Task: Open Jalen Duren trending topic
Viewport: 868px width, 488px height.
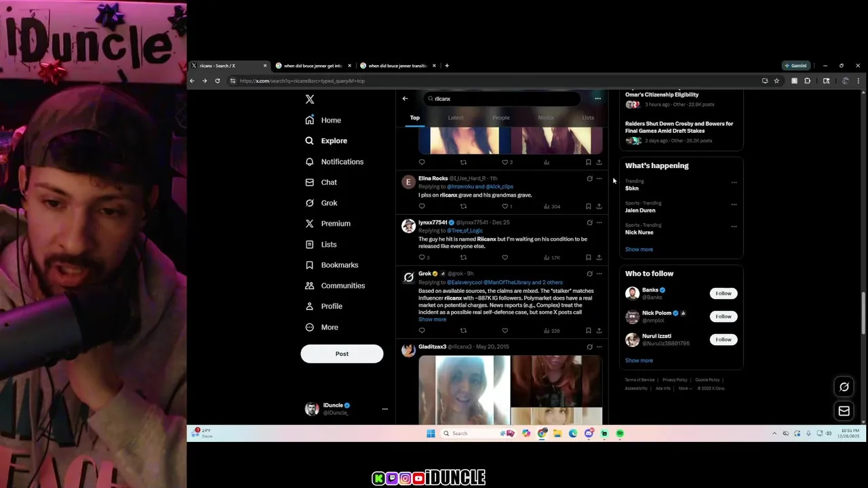Action: click(640, 210)
